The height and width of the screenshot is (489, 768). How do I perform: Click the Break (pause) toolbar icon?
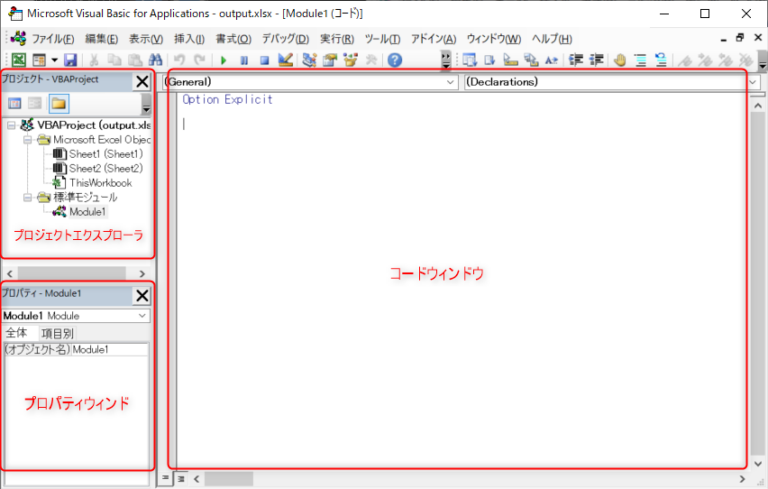tap(244, 60)
